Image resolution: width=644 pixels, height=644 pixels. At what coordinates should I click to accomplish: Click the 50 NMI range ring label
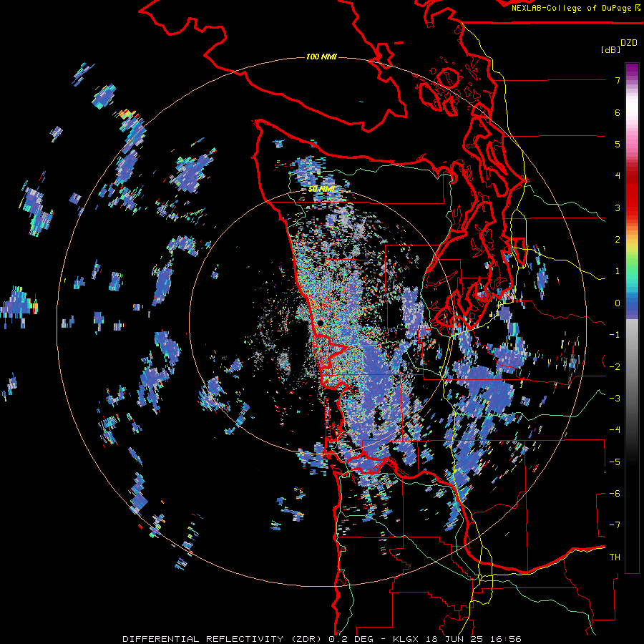pyautogui.click(x=321, y=189)
